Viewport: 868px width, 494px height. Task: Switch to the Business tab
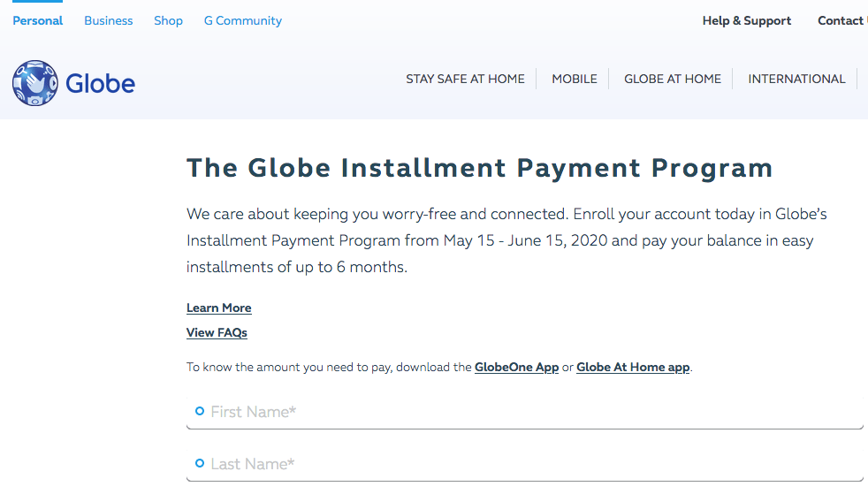(x=109, y=20)
